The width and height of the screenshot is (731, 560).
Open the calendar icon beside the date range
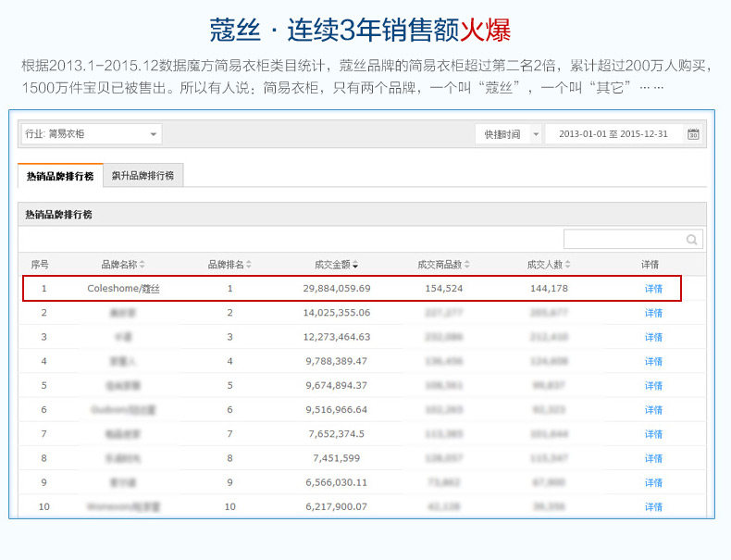coord(693,134)
